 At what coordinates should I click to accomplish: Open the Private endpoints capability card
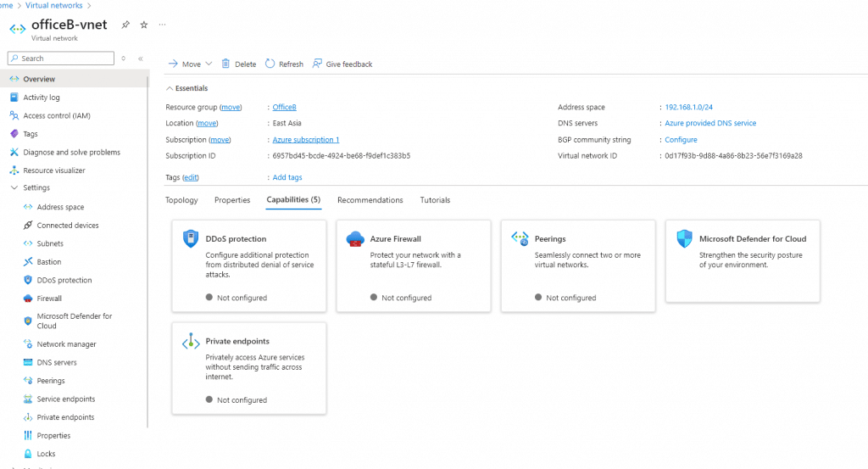pos(248,368)
